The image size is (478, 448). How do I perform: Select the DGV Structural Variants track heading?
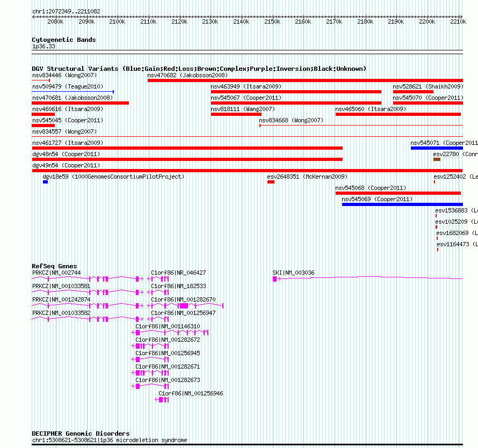199,69
